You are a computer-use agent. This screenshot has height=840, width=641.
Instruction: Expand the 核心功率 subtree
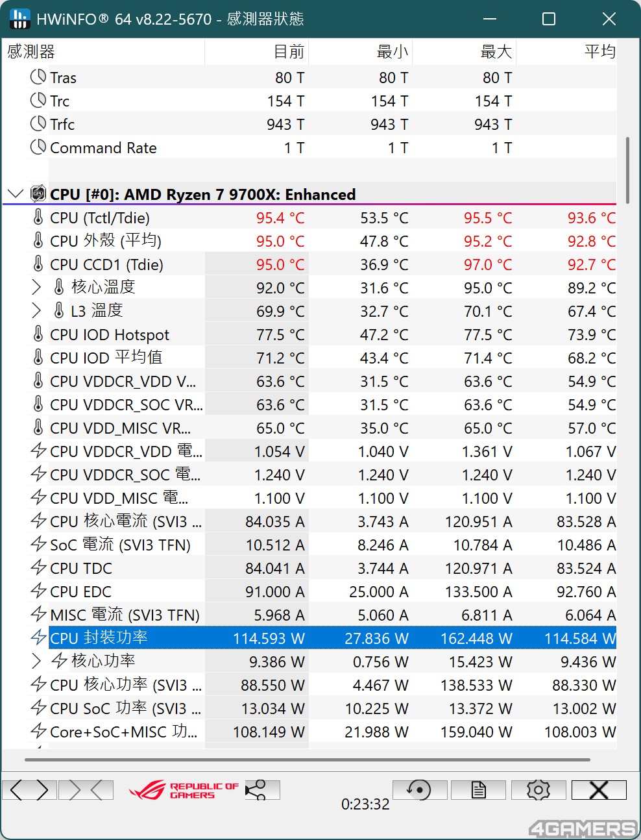click(36, 661)
